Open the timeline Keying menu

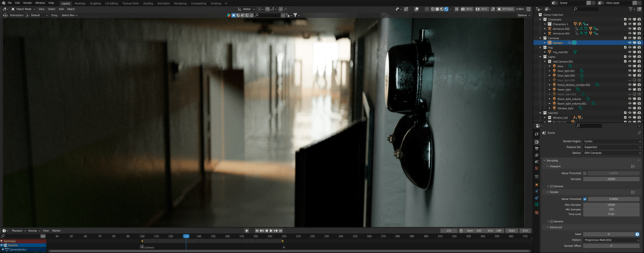click(x=33, y=230)
